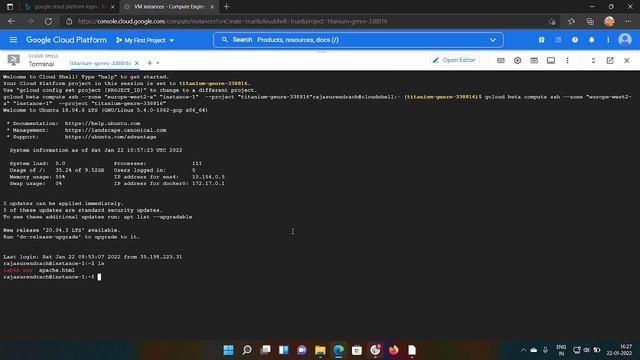
Task: Click the Web preview icon in Cloud Shell
Action: (534, 60)
